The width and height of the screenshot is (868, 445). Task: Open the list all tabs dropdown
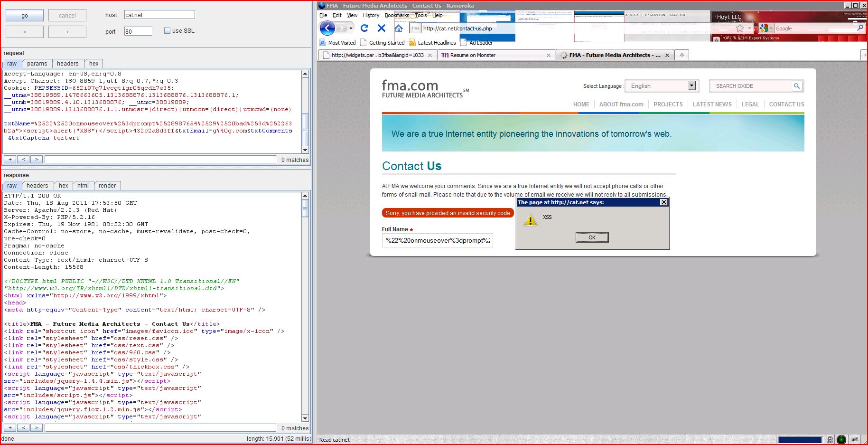pyautogui.click(x=865, y=55)
